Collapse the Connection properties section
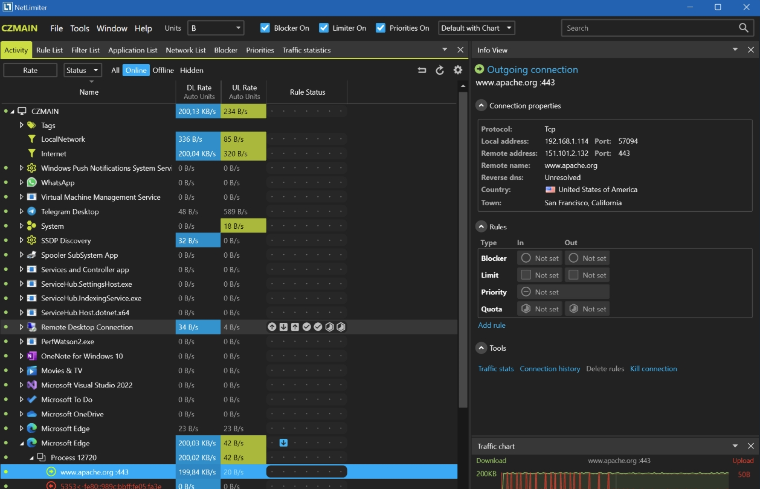Screen dimensions: 760x489 481,105
